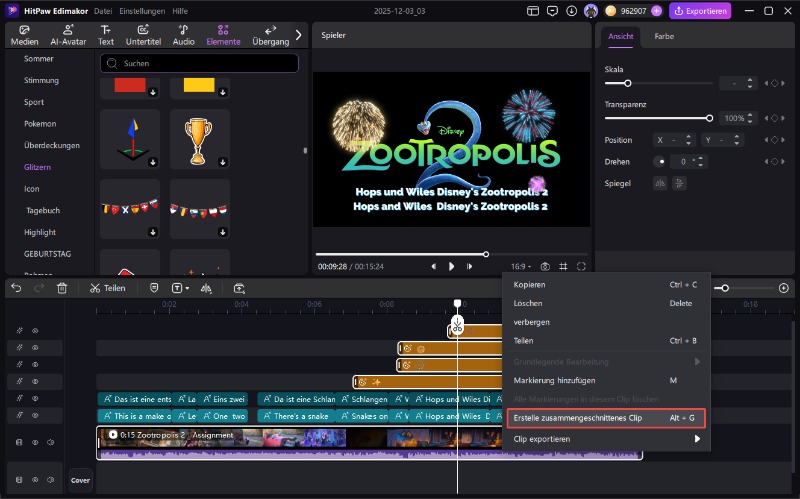Take a snapshot with the camera icon
Viewport: 800px width, 499px height.
click(x=545, y=267)
